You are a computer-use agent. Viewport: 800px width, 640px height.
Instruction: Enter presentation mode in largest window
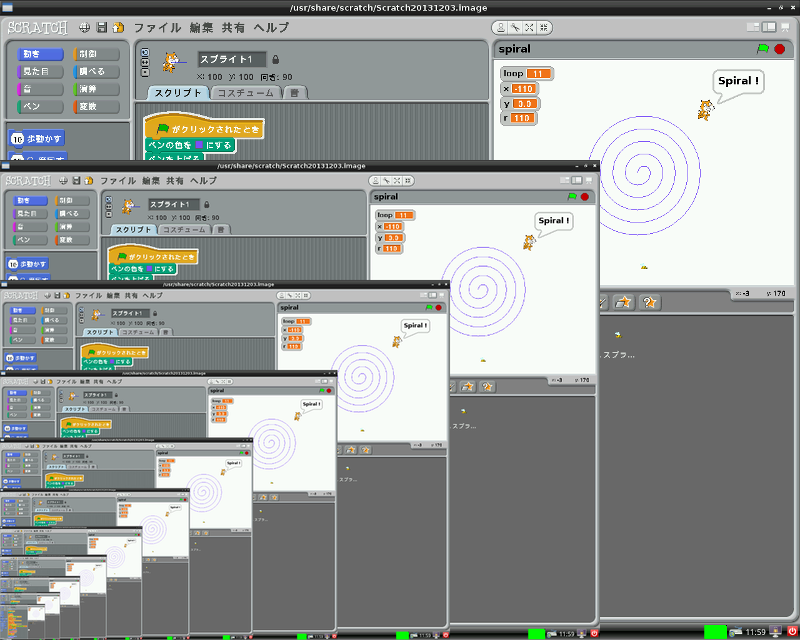(786, 28)
